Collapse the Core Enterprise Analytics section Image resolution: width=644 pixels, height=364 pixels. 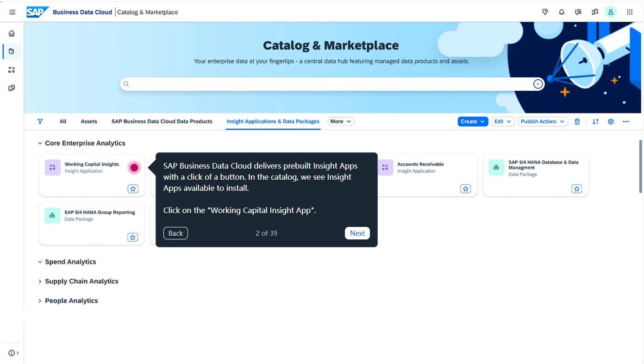[x=40, y=144]
